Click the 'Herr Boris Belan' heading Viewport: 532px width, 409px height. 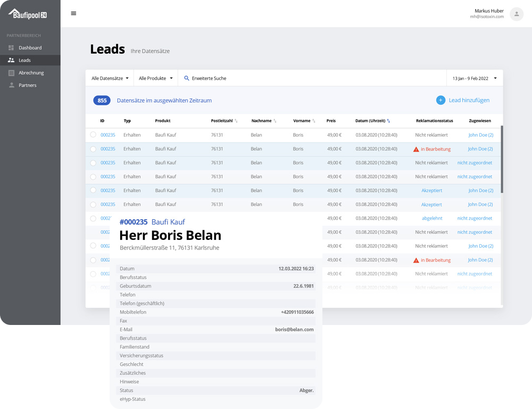[170, 236]
